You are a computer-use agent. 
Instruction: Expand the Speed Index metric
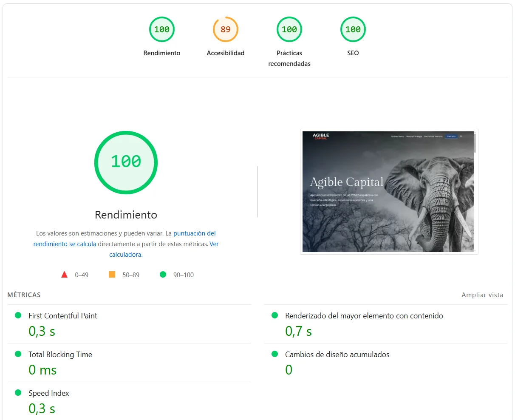click(48, 393)
